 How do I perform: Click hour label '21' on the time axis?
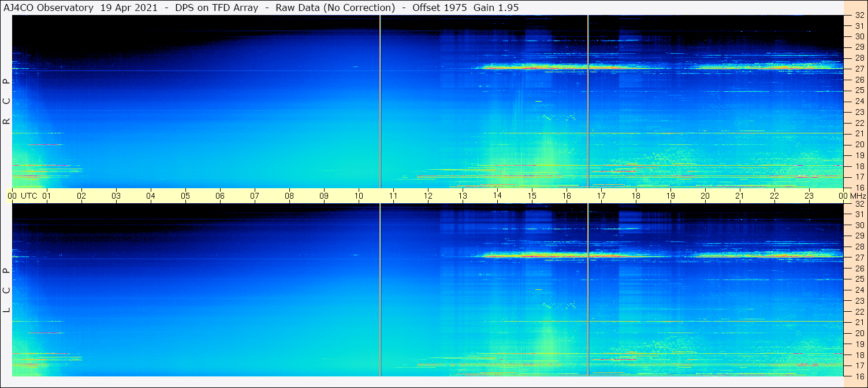pos(740,196)
